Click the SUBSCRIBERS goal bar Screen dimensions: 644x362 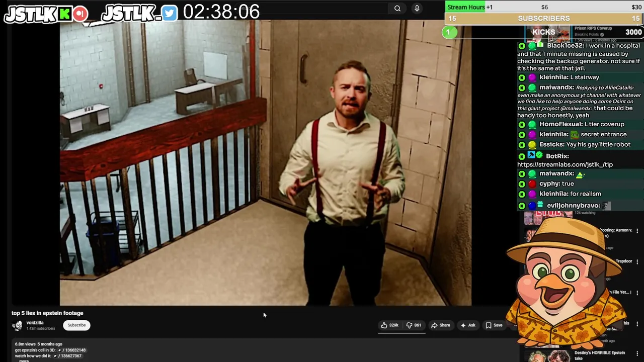pos(544,19)
